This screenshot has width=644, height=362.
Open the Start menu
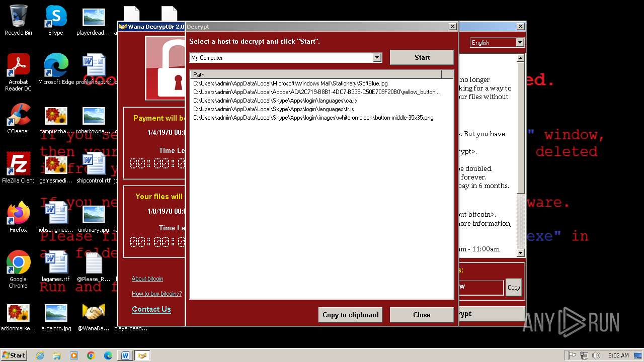[x=14, y=355]
